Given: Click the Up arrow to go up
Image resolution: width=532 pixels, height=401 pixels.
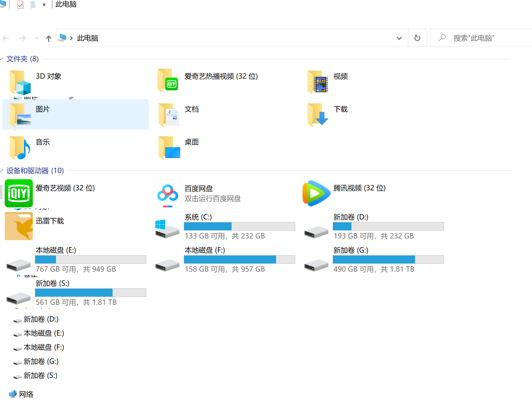Looking at the screenshot, I should click(48, 38).
